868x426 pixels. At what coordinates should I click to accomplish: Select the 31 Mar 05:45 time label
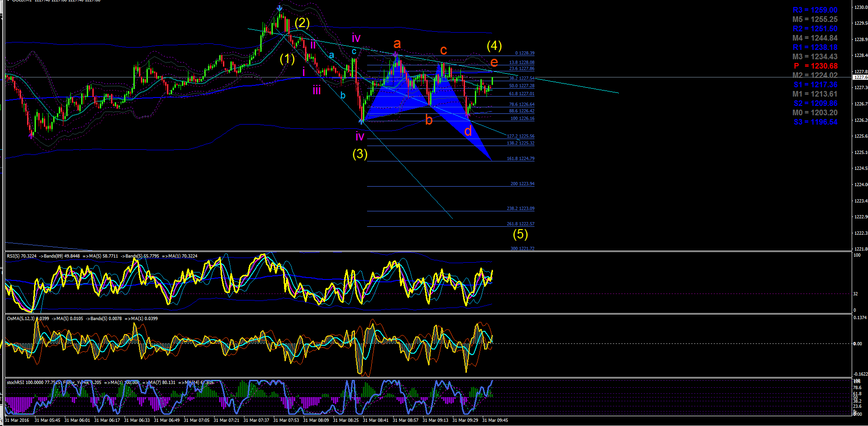[x=47, y=420]
